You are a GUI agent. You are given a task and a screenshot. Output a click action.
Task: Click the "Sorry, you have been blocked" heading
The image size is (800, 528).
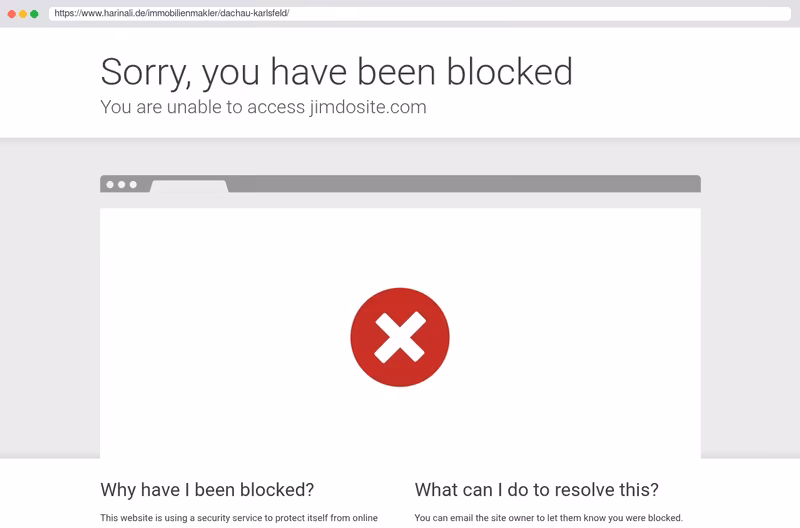[x=337, y=72]
